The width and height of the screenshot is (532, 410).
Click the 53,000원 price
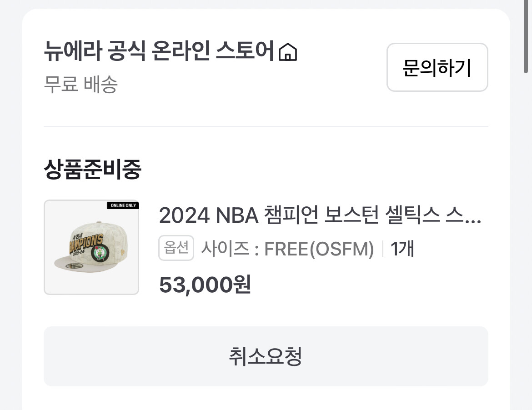[x=205, y=285]
